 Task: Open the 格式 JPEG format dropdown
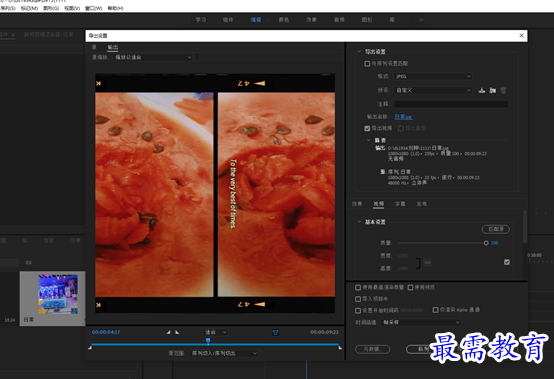[x=433, y=76]
